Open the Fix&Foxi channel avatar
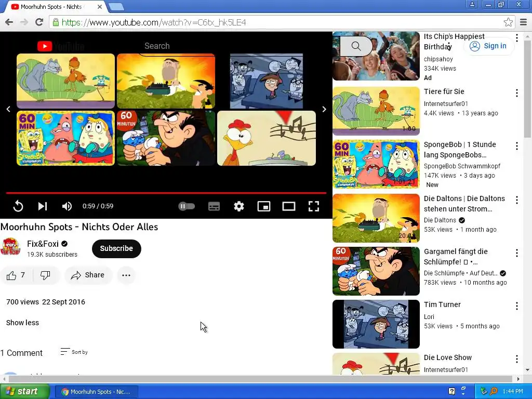The height and width of the screenshot is (399, 532). point(10,247)
